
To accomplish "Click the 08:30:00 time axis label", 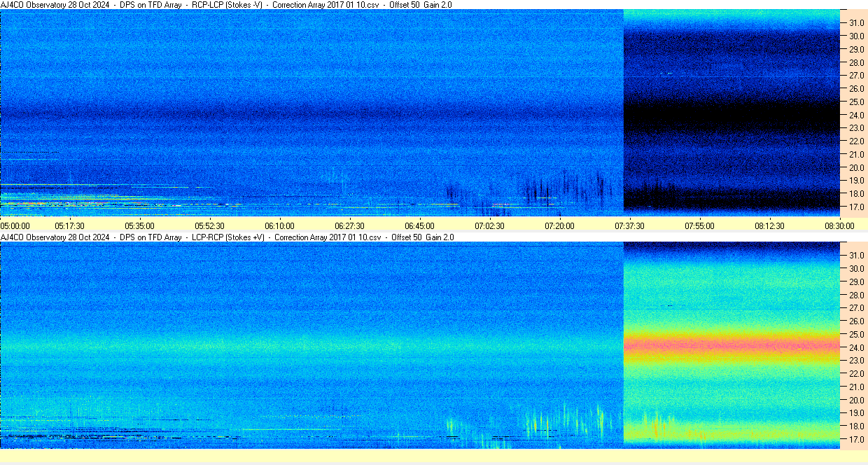I will point(839,225).
